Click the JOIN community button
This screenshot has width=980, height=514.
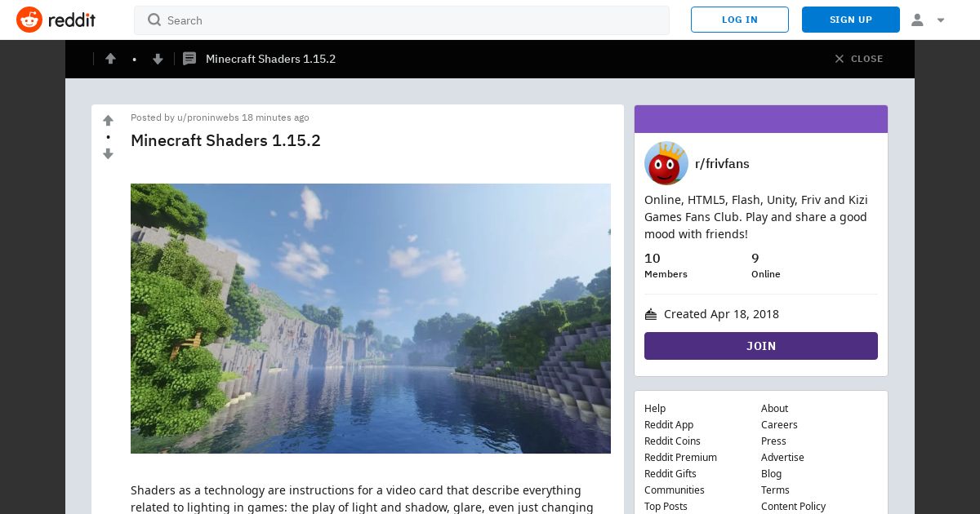tap(761, 346)
